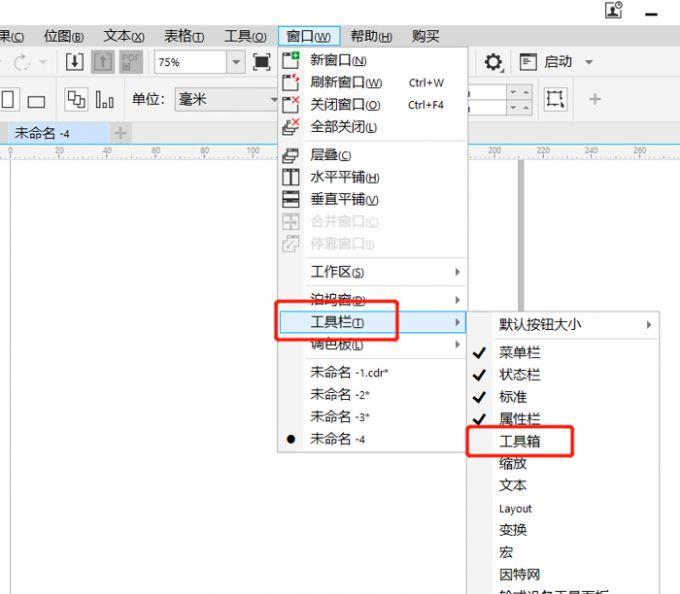
Task: Click the import document icon
Action: 75,62
